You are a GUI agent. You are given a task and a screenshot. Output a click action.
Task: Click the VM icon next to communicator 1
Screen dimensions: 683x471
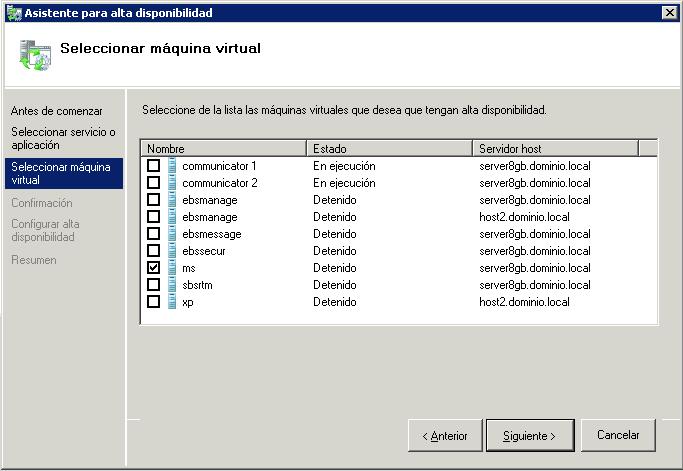pos(172,166)
